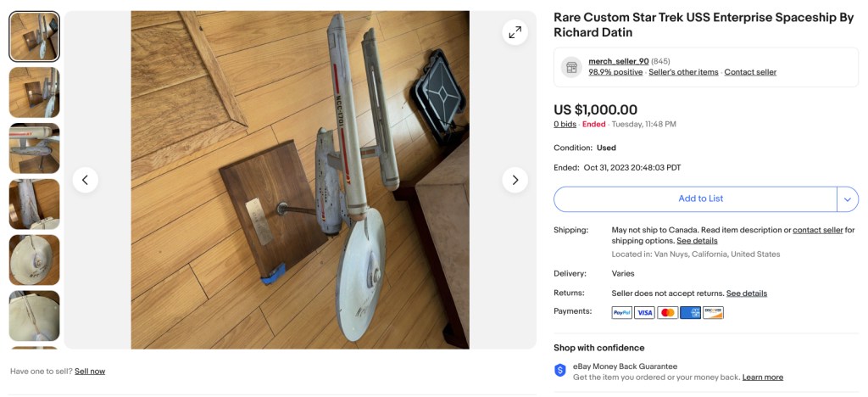Click the Money Back Guarantee shield icon
The height and width of the screenshot is (397, 868).
(560, 371)
